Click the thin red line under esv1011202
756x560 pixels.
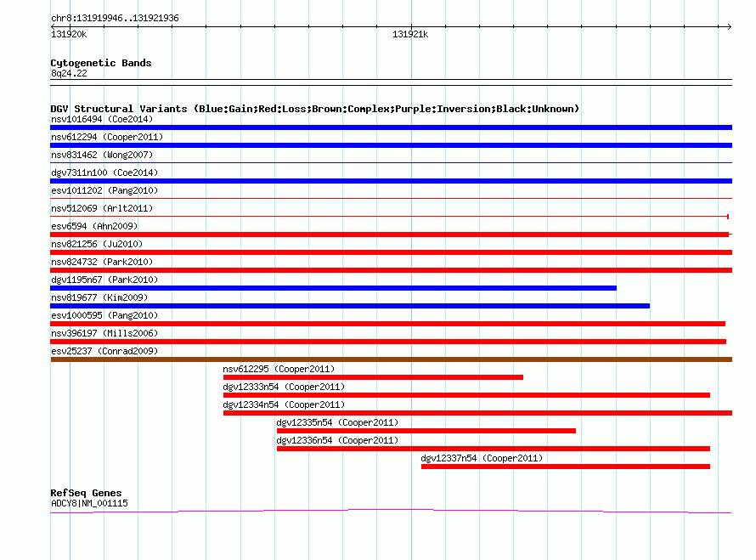391,198
